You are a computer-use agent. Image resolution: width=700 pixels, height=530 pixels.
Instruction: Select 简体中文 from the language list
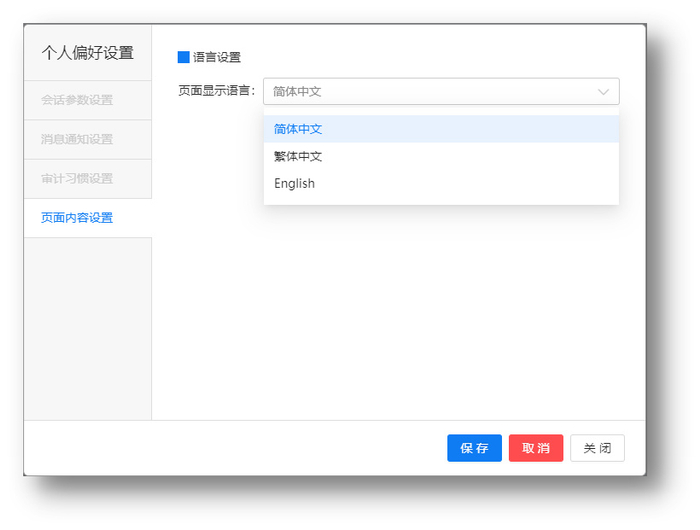(298, 129)
